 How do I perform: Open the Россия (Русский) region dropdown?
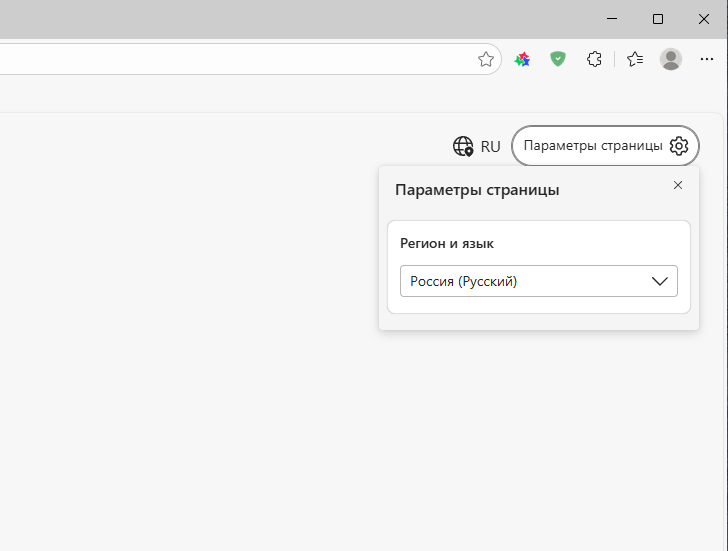(x=525, y=281)
